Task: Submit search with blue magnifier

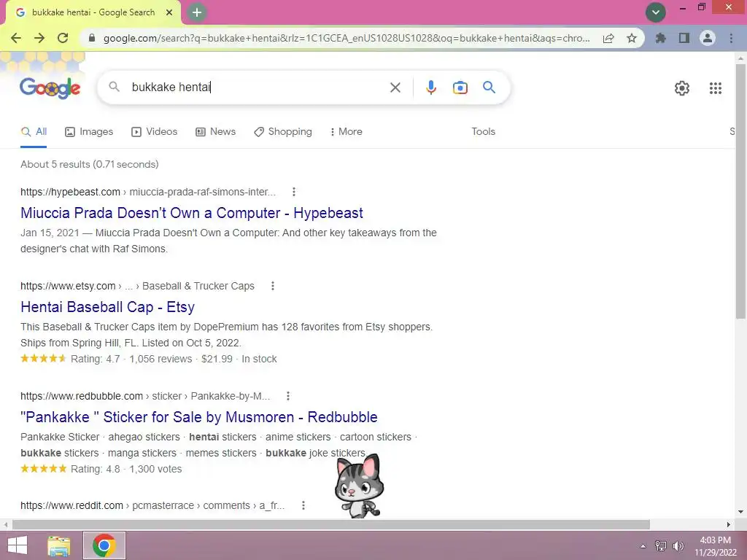Action: (489, 87)
